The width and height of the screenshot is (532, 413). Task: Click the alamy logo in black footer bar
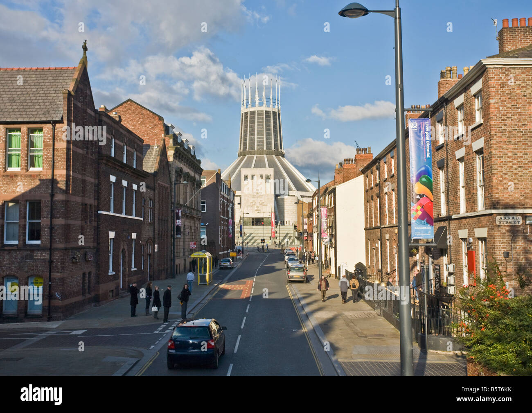point(41,394)
